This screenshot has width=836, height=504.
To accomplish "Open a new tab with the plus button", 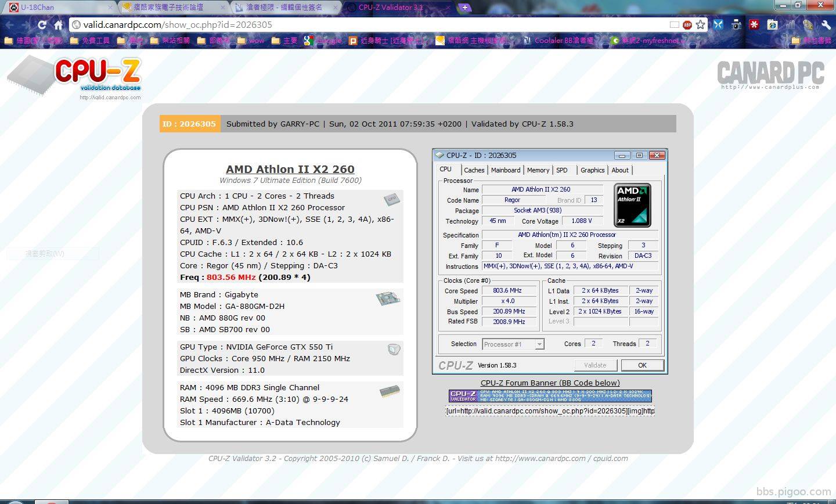I will (x=464, y=8).
